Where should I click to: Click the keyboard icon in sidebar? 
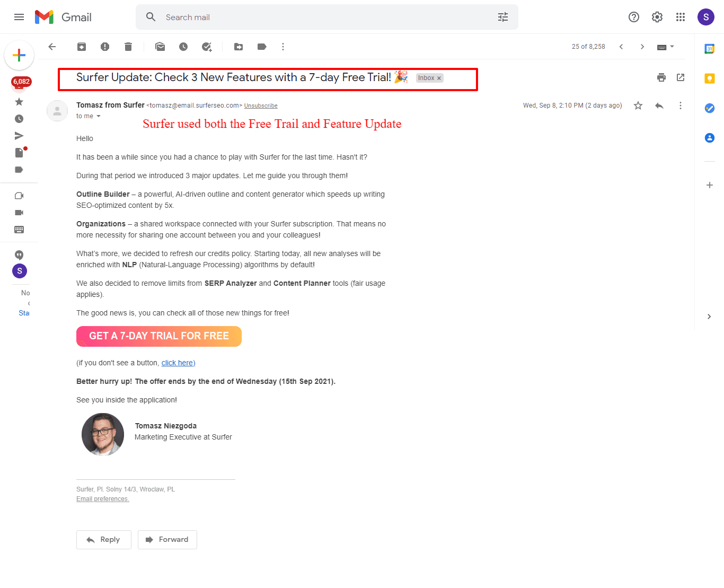point(19,230)
